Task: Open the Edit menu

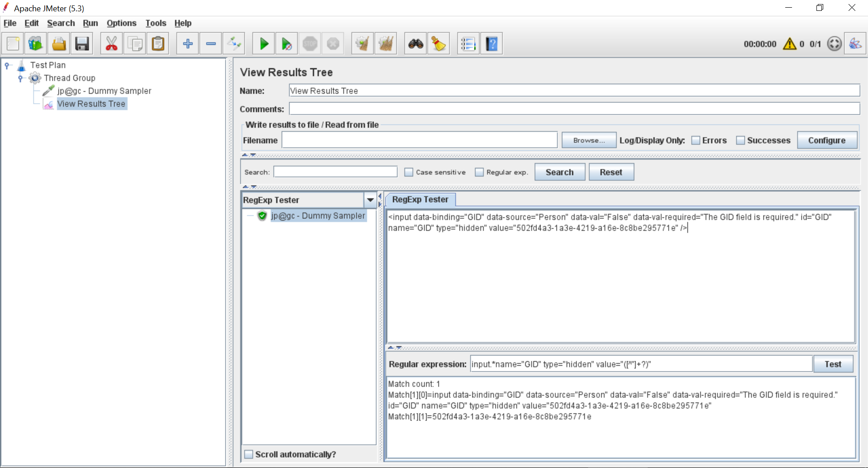Action: (x=31, y=23)
